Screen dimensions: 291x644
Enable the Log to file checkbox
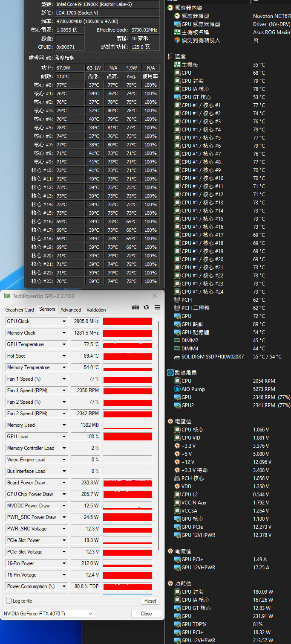[9, 600]
